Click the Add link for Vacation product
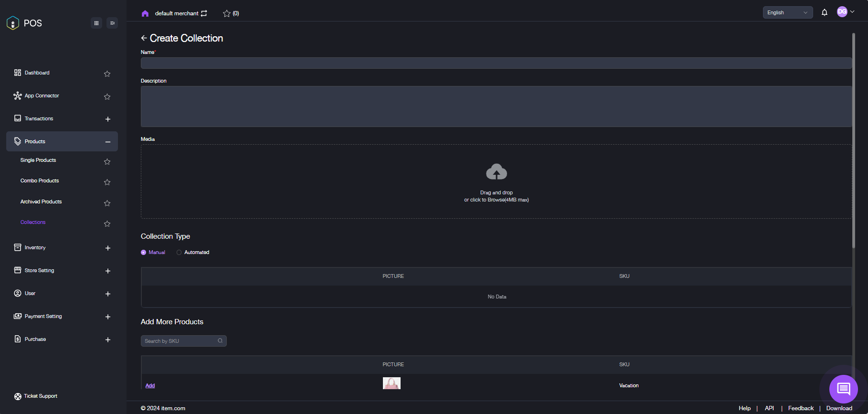The height and width of the screenshot is (414, 868). coord(150,386)
